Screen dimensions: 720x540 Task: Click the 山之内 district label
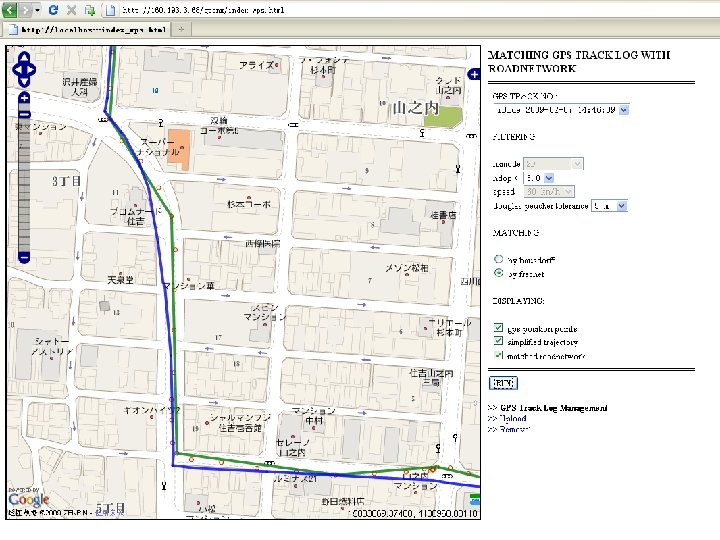pos(416,108)
